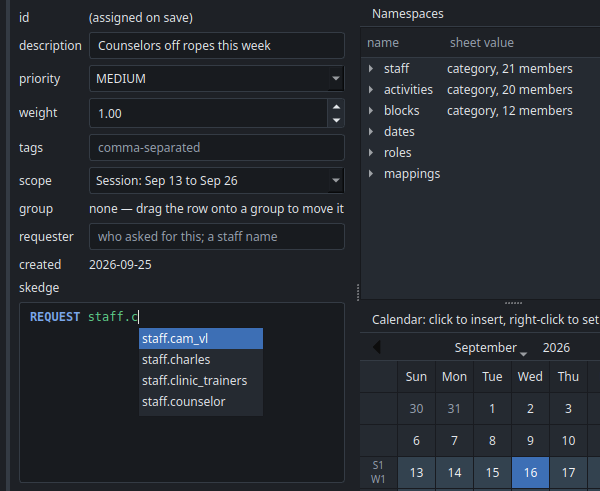Screen dimensions: 600x491
Task: Select calendar day 1
Action: tap(492, 409)
